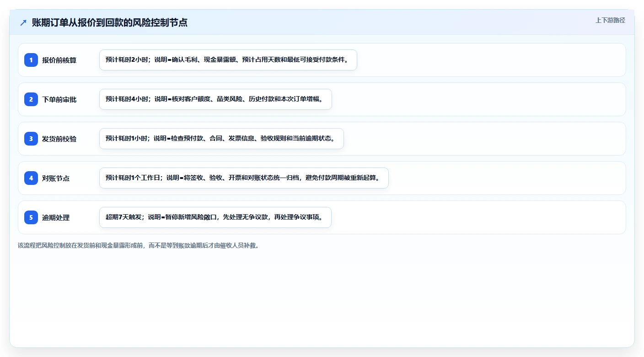Click the 逾期处理 step label
Image resolution: width=644 pixels, height=357 pixels.
(56, 217)
